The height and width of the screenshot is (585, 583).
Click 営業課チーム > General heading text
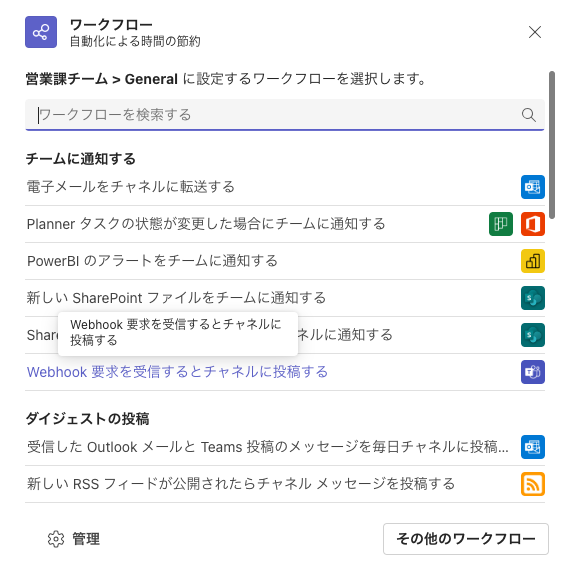pyautogui.click(x=101, y=79)
